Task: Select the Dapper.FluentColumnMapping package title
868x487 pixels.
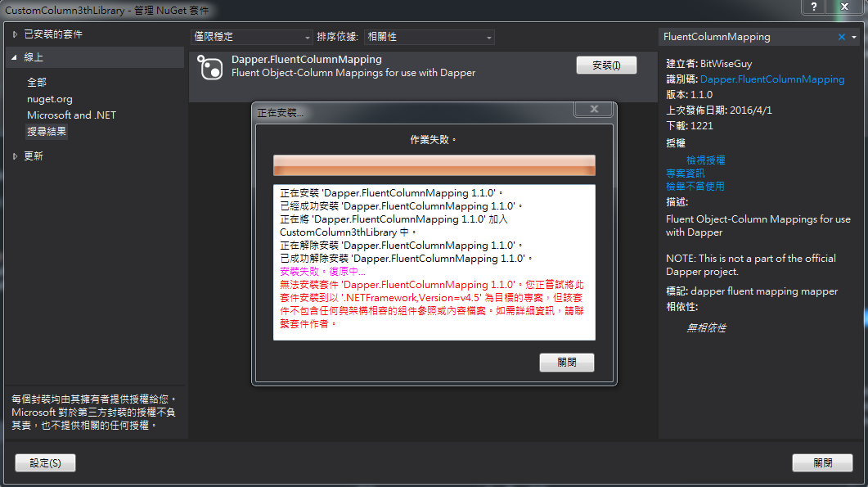Action: 307,59
